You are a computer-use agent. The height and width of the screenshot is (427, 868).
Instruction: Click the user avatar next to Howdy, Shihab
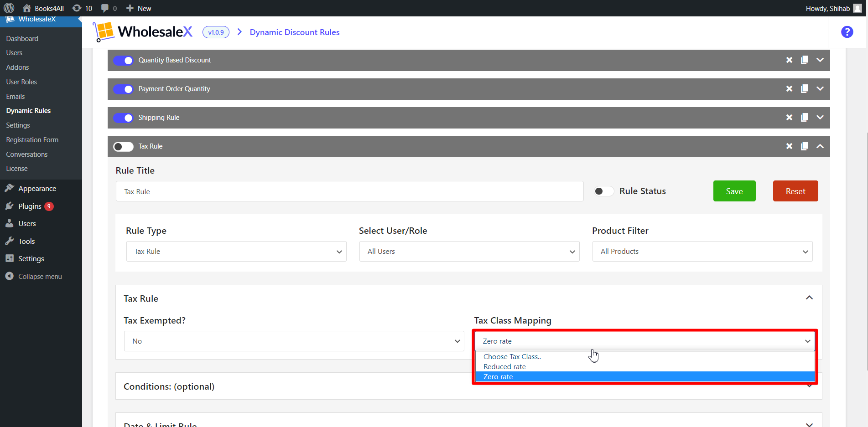pyautogui.click(x=858, y=8)
